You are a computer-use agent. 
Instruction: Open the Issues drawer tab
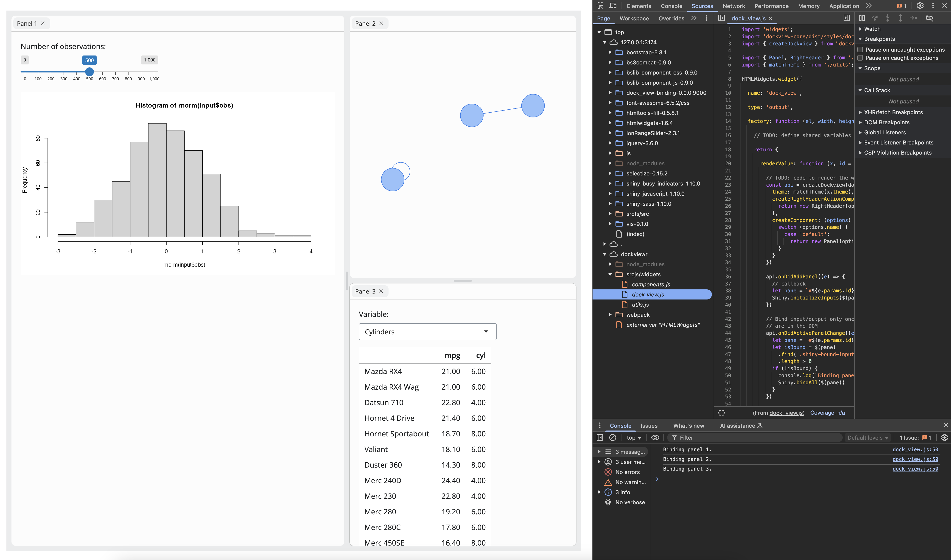[x=649, y=426]
